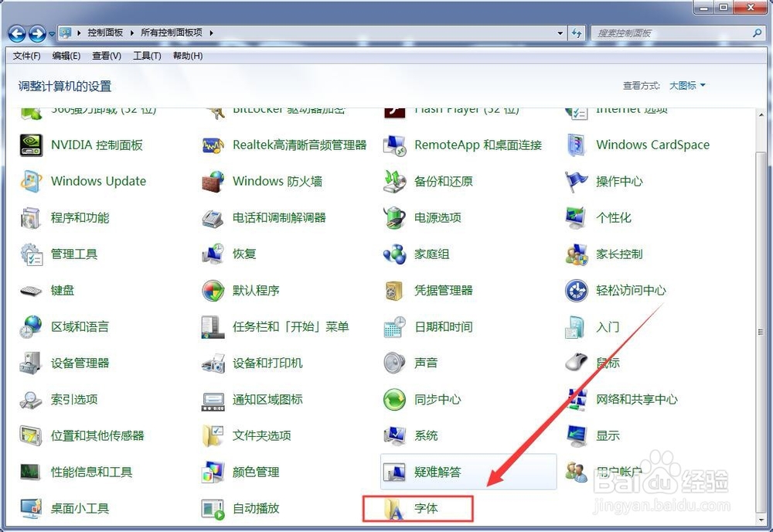Open the 备份和还原 icon

tap(394, 182)
